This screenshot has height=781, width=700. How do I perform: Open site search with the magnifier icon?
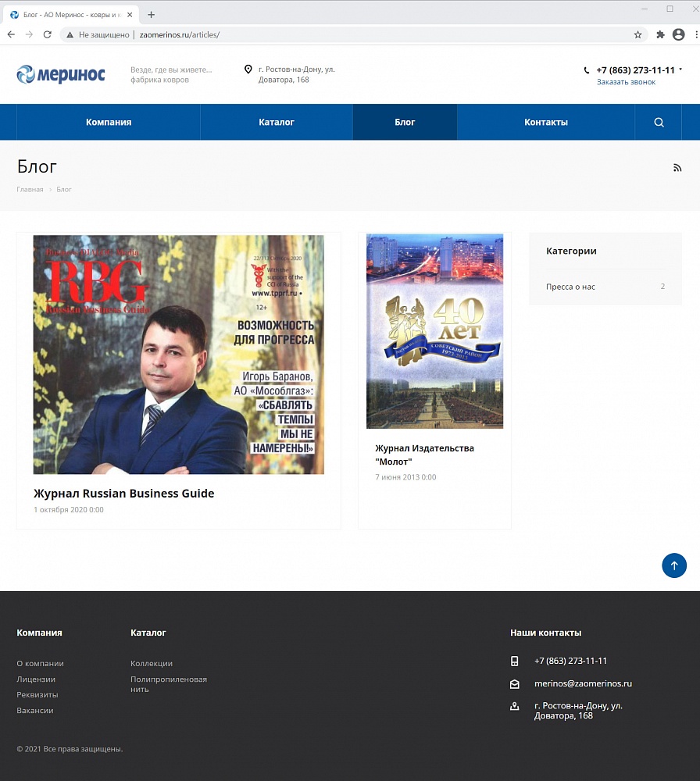tap(659, 122)
